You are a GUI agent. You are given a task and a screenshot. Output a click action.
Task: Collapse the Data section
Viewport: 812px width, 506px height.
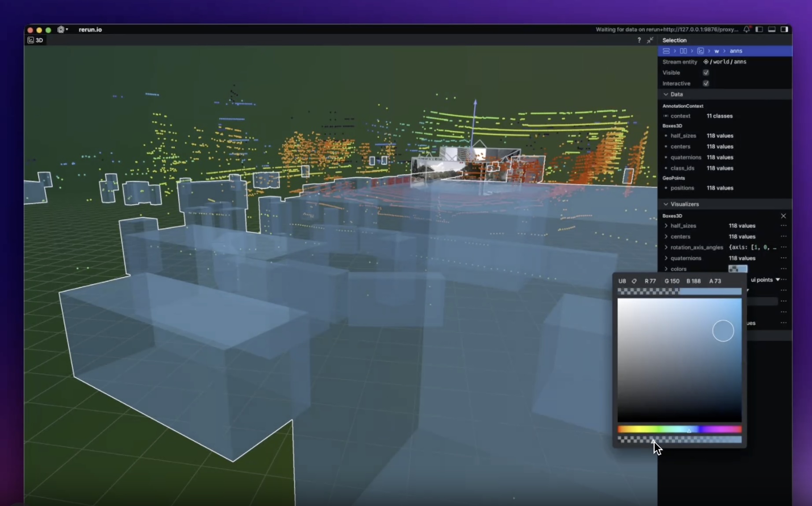click(665, 94)
